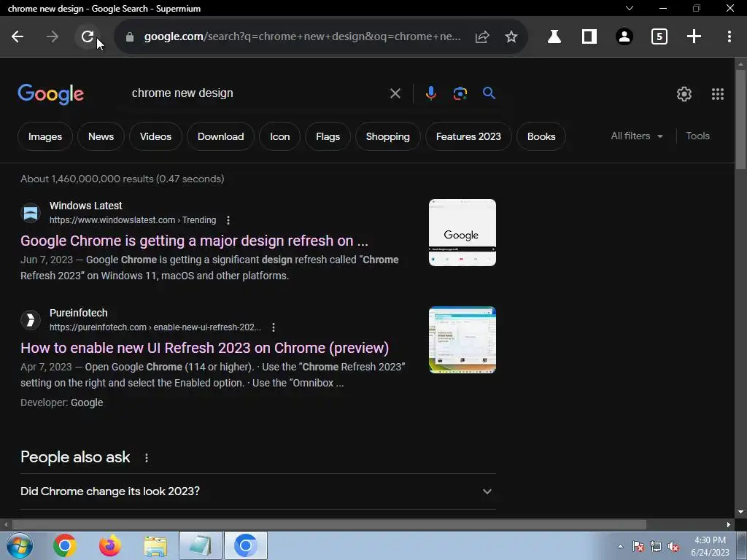
Task: Open the Pureinfotech result thumbnail
Action: click(462, 340)
